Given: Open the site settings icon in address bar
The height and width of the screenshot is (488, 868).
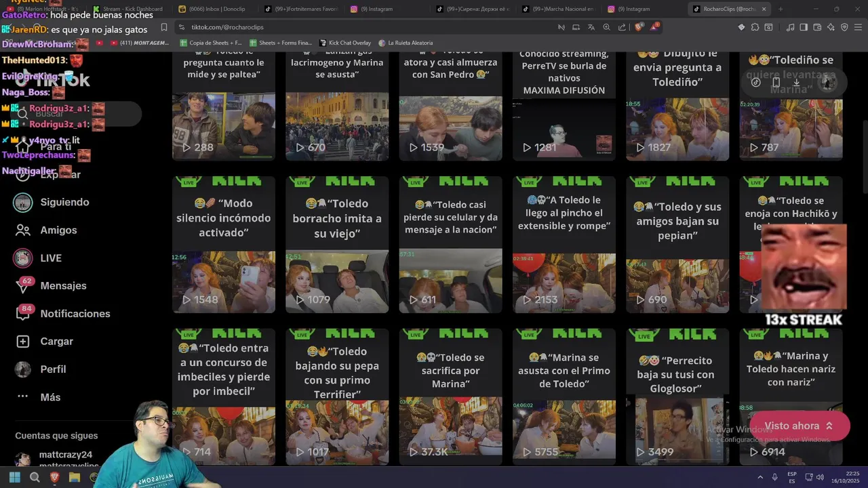Looking at the screenshot, I should click(x=181, y=27).
